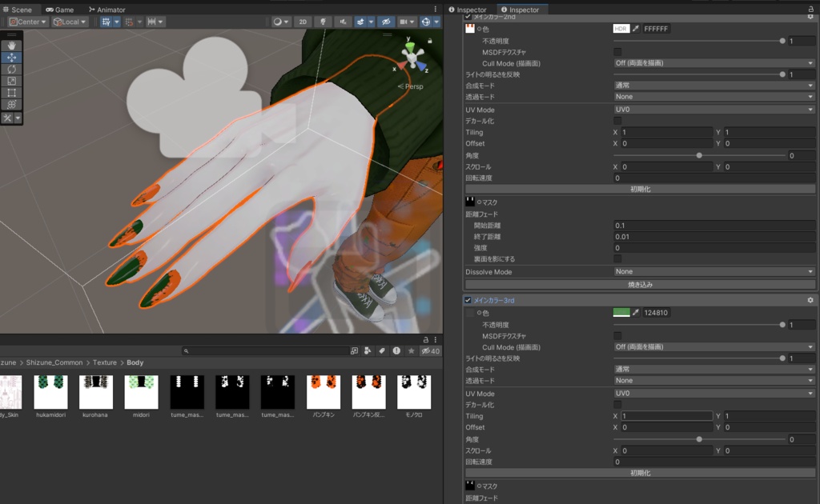
Task: Open the green 124810 color swatch
Action: [x=621, y=312]
